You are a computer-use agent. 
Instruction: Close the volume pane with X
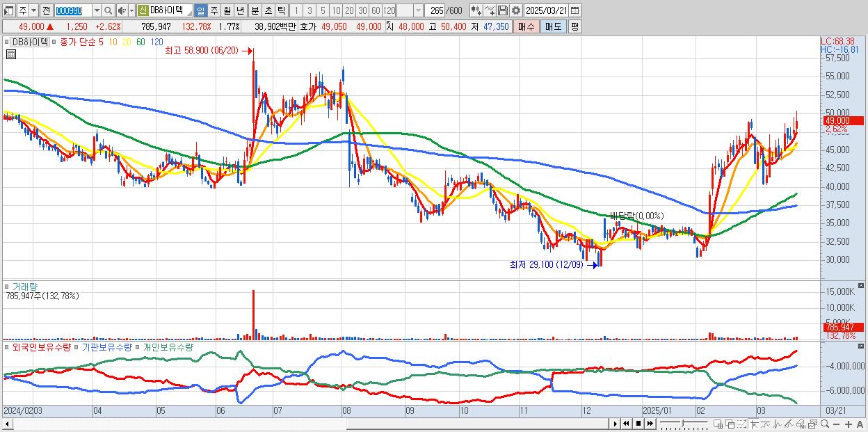[x=862, y=286]
